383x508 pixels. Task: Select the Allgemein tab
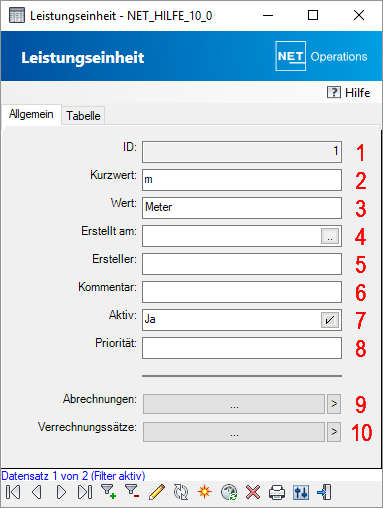[31, 114]
